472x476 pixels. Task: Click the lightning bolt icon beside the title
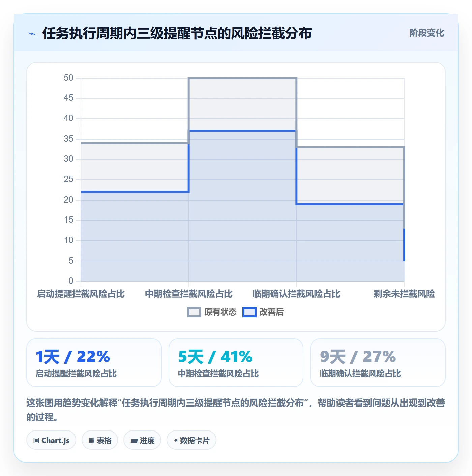[x=32, y=34]
